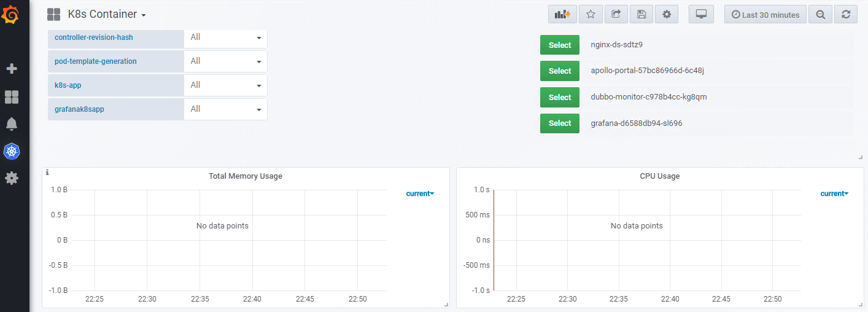This screenshot has height=312, width=868.
Task: Open the Last 30 minutes time picker
Action: click(x=765, y=15)
